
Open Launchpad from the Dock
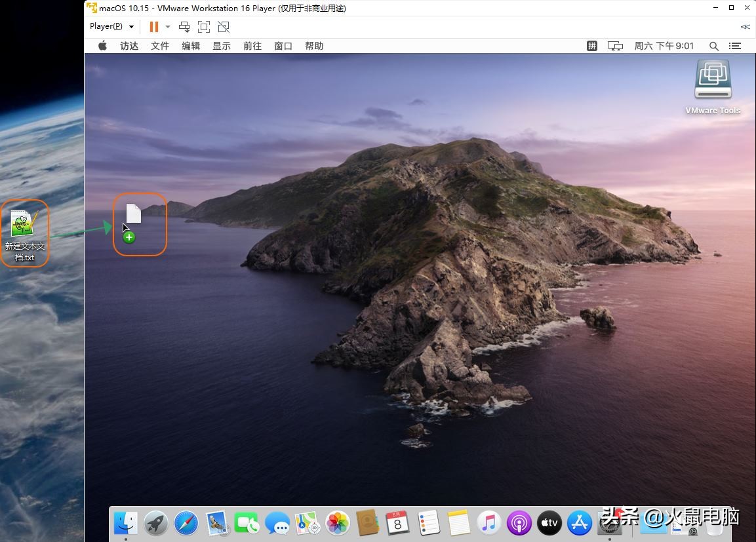(x=155, y=523)
